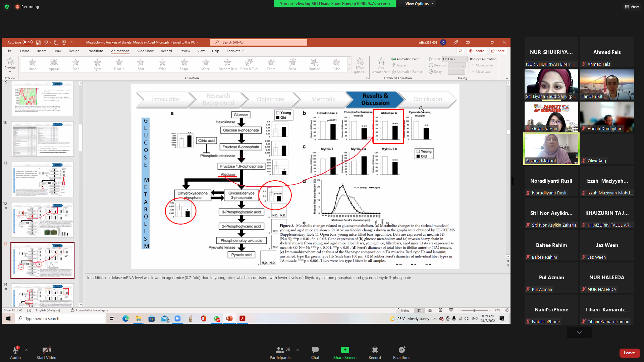
Task: Open the Transitions ribbon tab
Action: [x=95, y=51]
